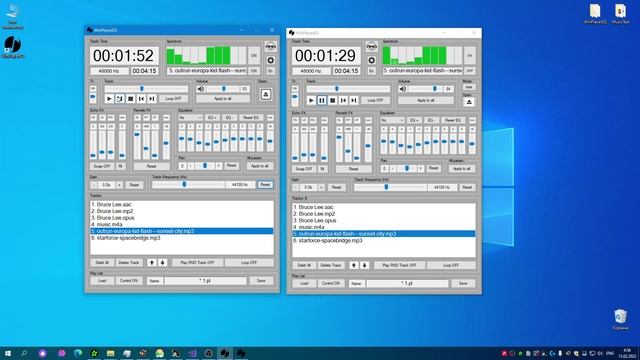Skip to next track in right player
Viewport: 640px width, 360px height.
click(354, 100)
